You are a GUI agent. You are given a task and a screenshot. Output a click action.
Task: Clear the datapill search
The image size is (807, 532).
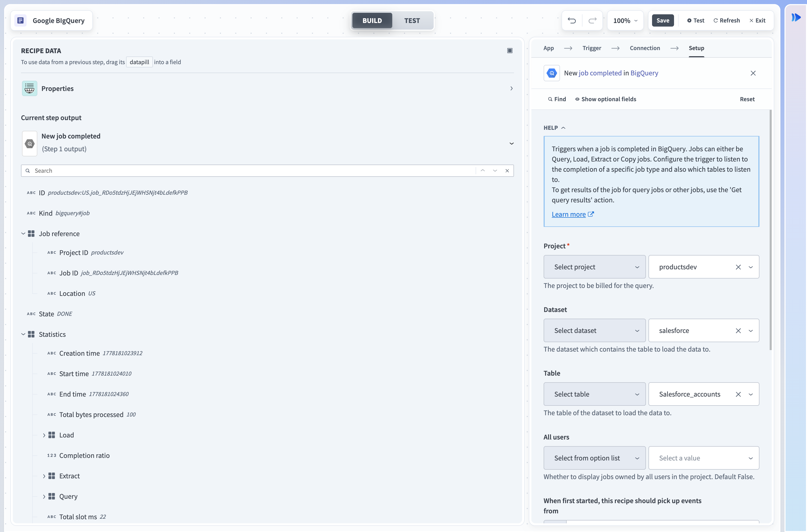point(507,171)
